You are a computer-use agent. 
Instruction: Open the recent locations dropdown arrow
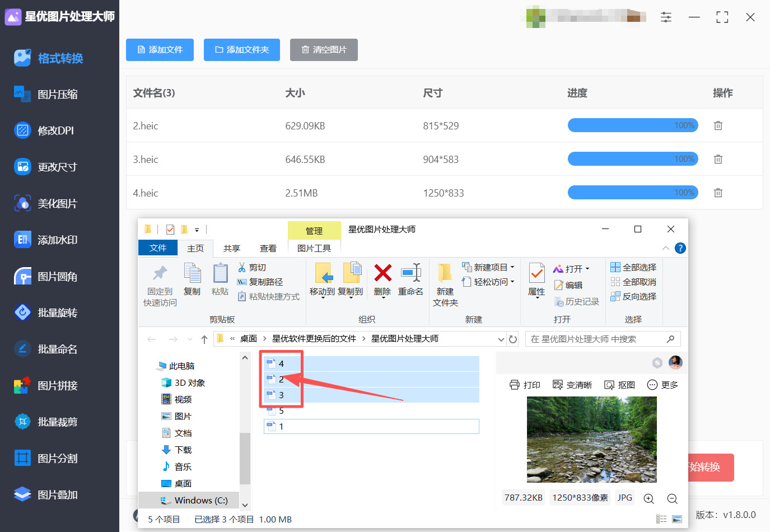coord(190,339)
